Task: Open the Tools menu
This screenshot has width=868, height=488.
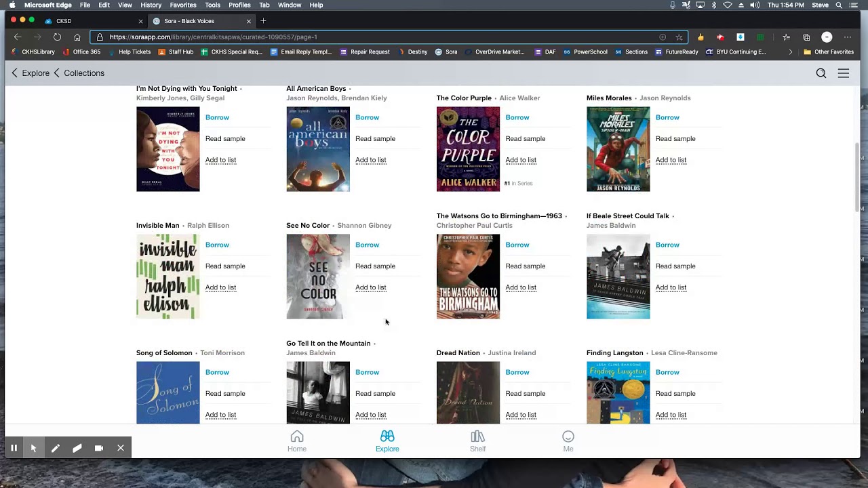Action: pyautogui.click(x=212, y=5)
